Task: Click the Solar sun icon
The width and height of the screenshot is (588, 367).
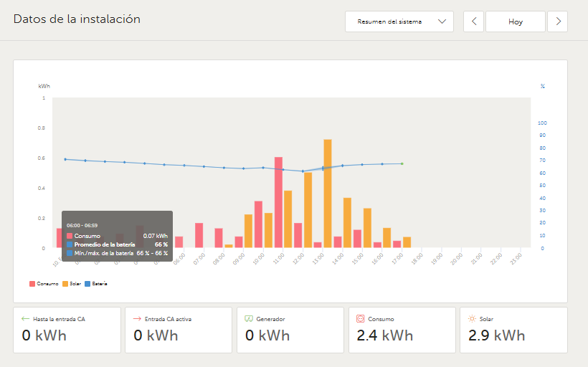Action: pos(472,319)
